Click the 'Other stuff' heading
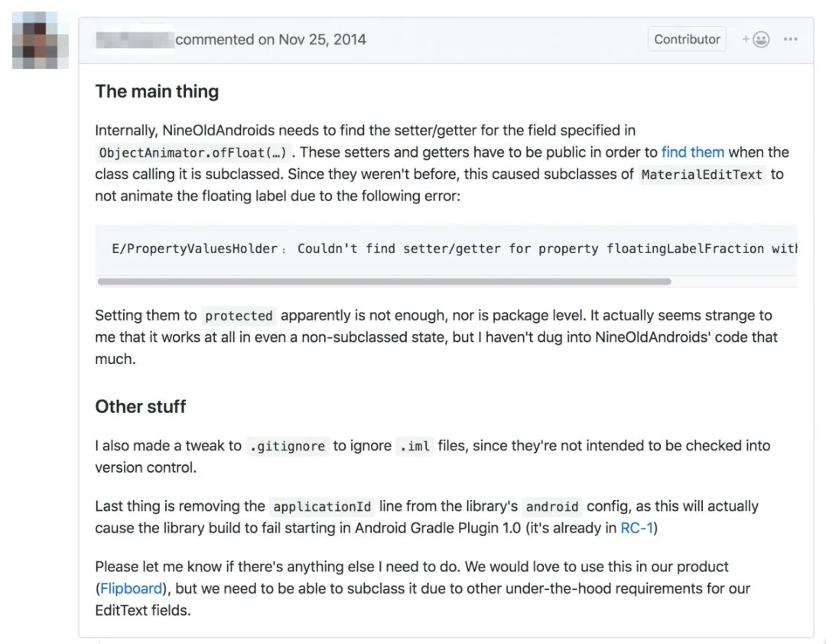The height and width of the screenshot is (644, 826). click(x=141, y=407)
